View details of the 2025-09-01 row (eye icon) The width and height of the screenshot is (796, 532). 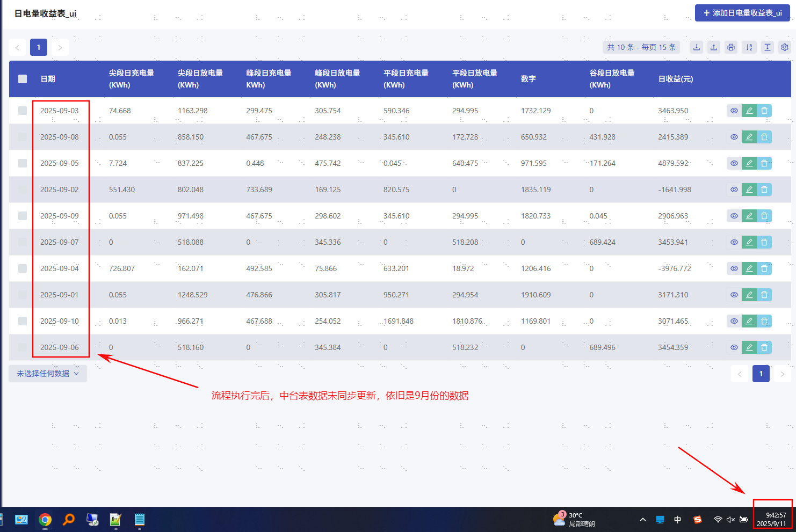[734, 295]
